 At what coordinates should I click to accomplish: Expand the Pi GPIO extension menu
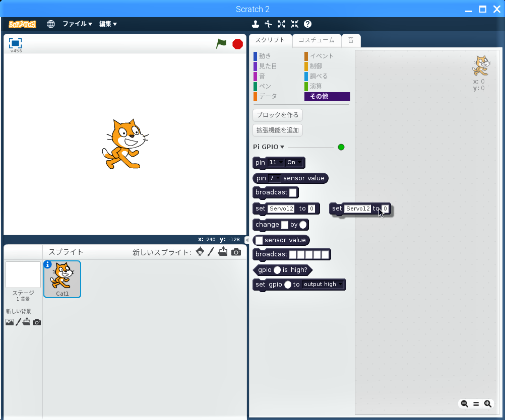(x=269, y=147)
